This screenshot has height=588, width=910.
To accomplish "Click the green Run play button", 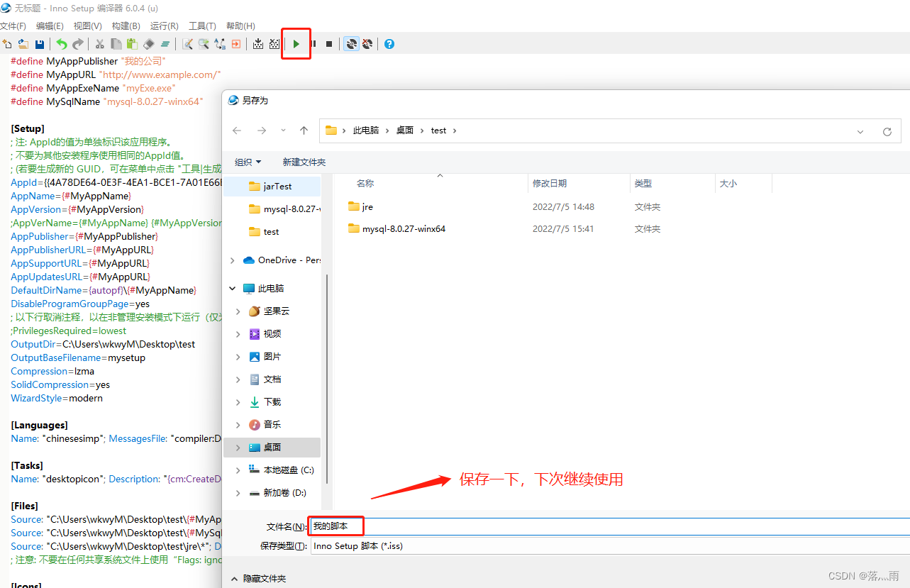I will tap(296, 44).
